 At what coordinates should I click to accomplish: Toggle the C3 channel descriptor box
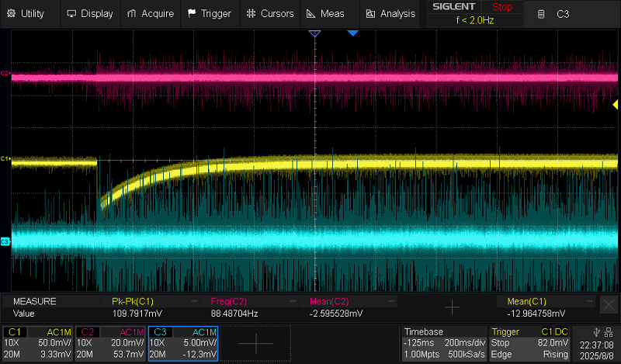[183, 343]
